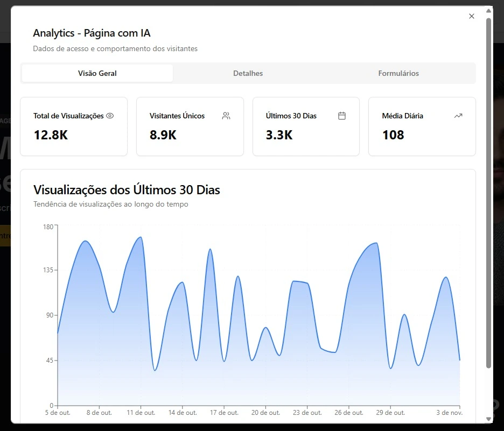Switch to the Detalhes tab
This screenshot has height=431, width=504.
[248, 73]
